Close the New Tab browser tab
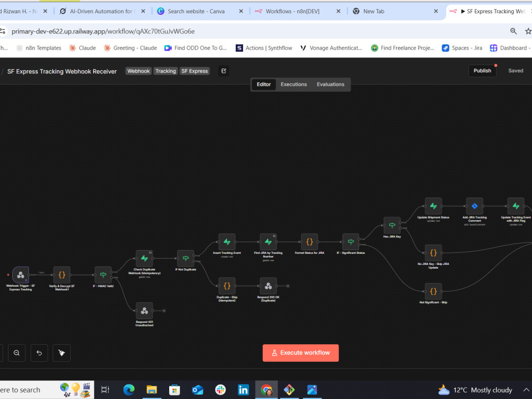Screen dimensions: 532x399 click(x=436, y=11)
